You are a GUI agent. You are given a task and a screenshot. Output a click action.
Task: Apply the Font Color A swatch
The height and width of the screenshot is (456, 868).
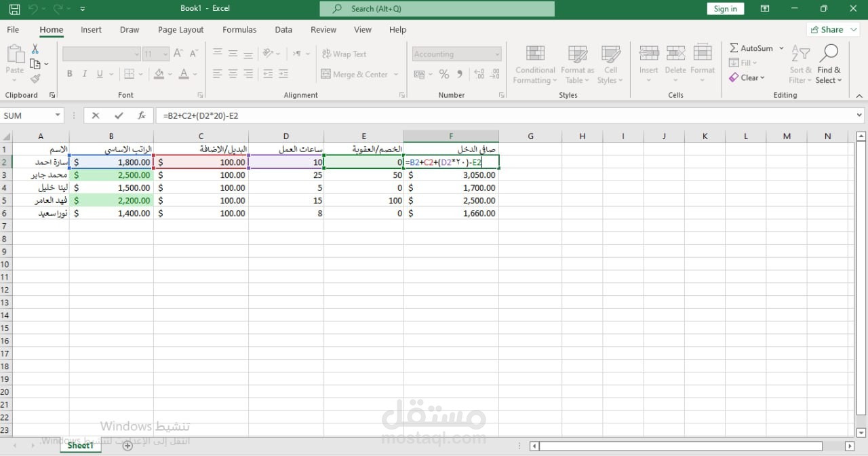(x=185, y=74)
